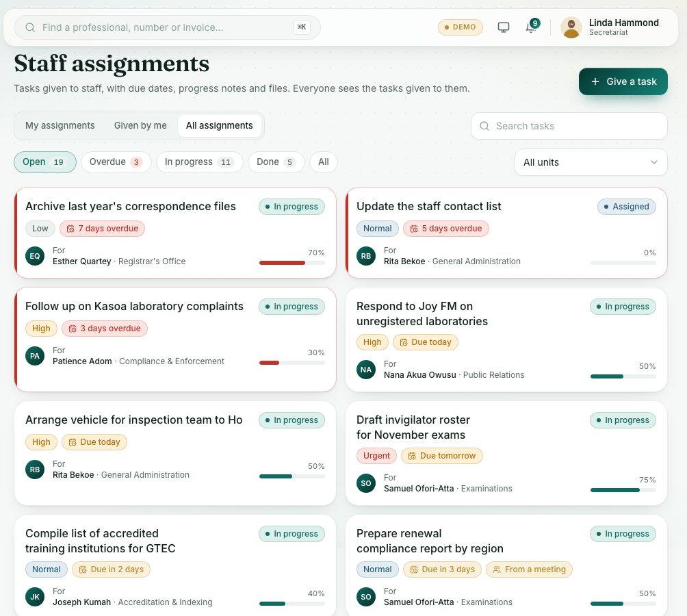Click Low priority badge on Archive card
The height and width of the screenshot is (616, 687).
(x=40, y=229)
